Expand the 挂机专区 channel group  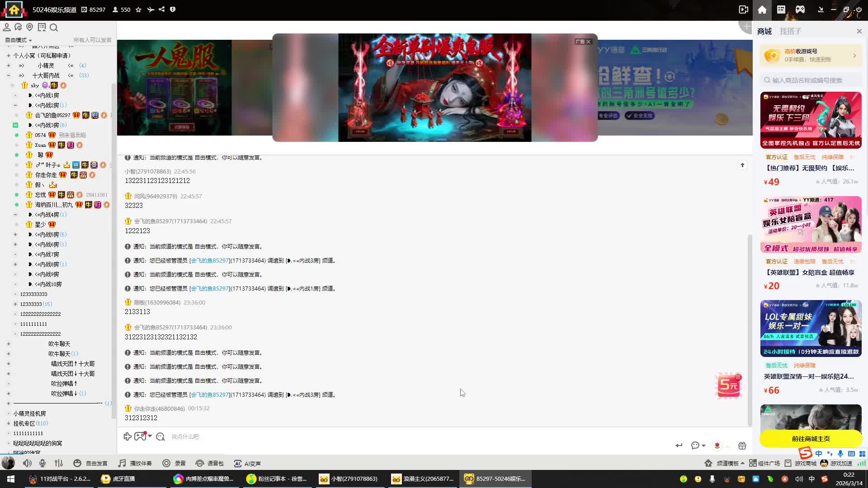click(x=9, y=423)
